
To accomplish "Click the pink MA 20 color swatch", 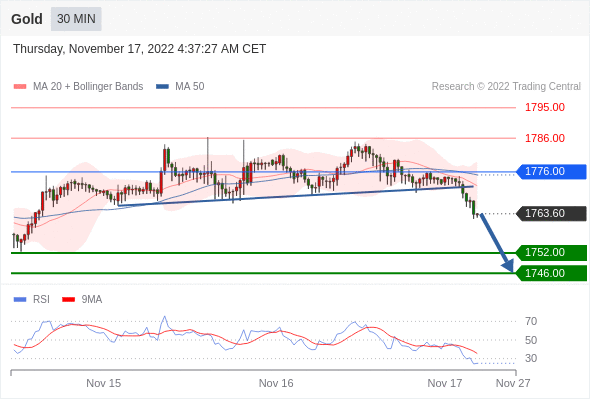I will click(20, 87).
